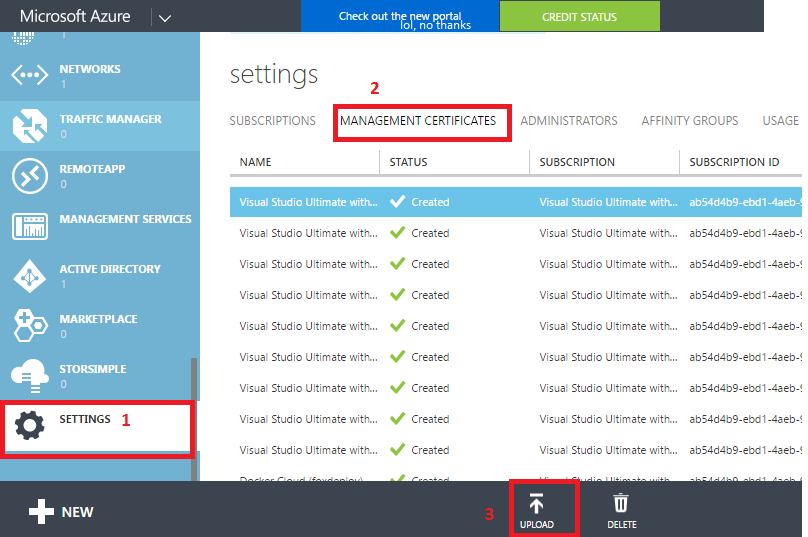Click Check out the new portal banner
Screen dimensions: 808x537
400,16
